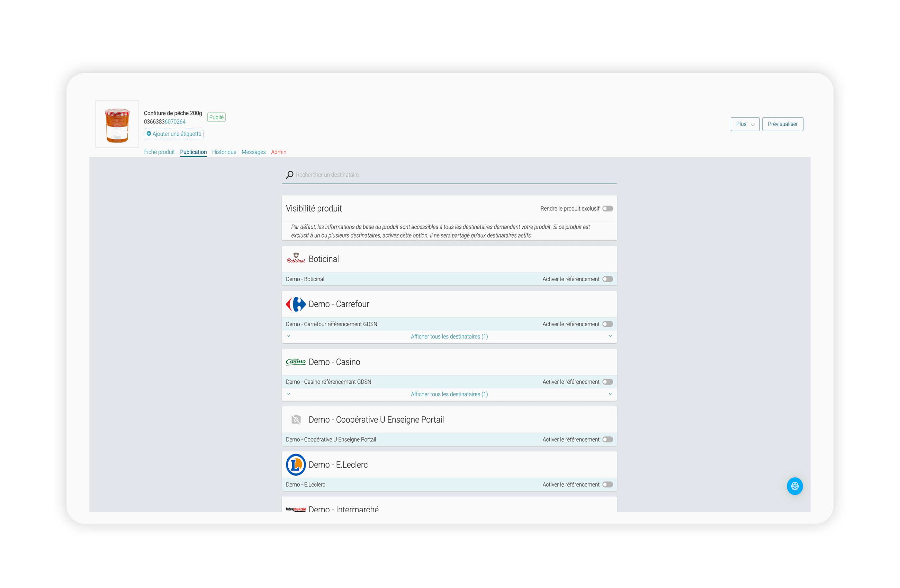The height and width of the screenshot is (588, 900).
Task: Enable référencement for Coopérative U Enseigne Portail
Action: click(607, 440)
